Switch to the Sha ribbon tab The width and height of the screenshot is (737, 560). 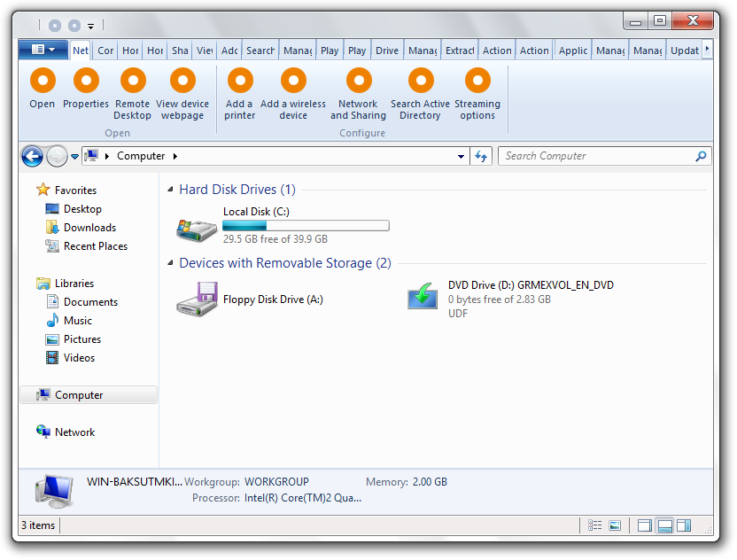tap(180, 51)
